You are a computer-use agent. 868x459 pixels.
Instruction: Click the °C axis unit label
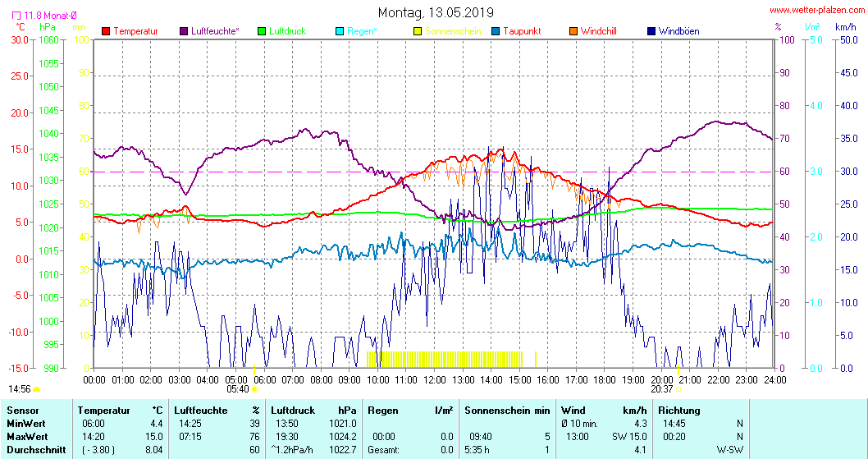click(x=20, y=26)
